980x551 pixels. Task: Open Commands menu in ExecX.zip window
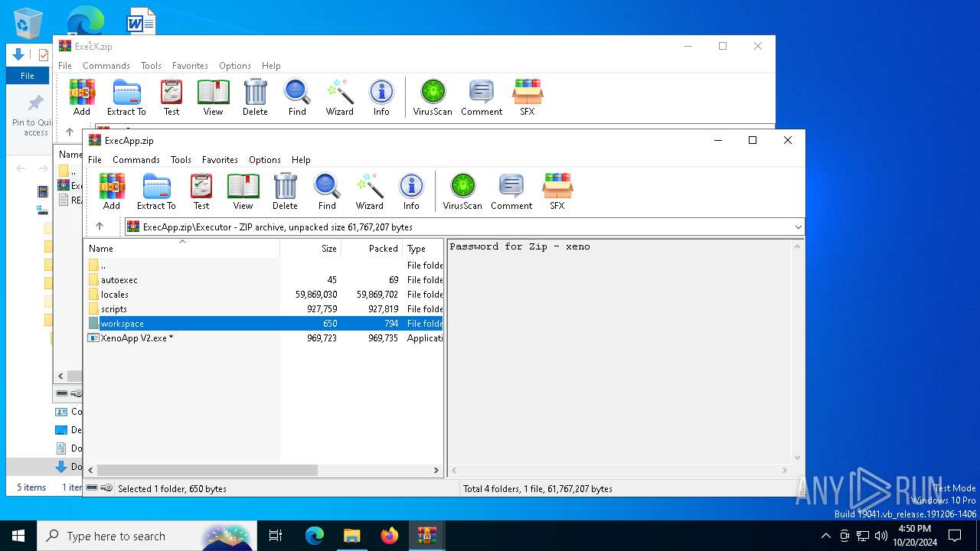[x=106, y=66]
